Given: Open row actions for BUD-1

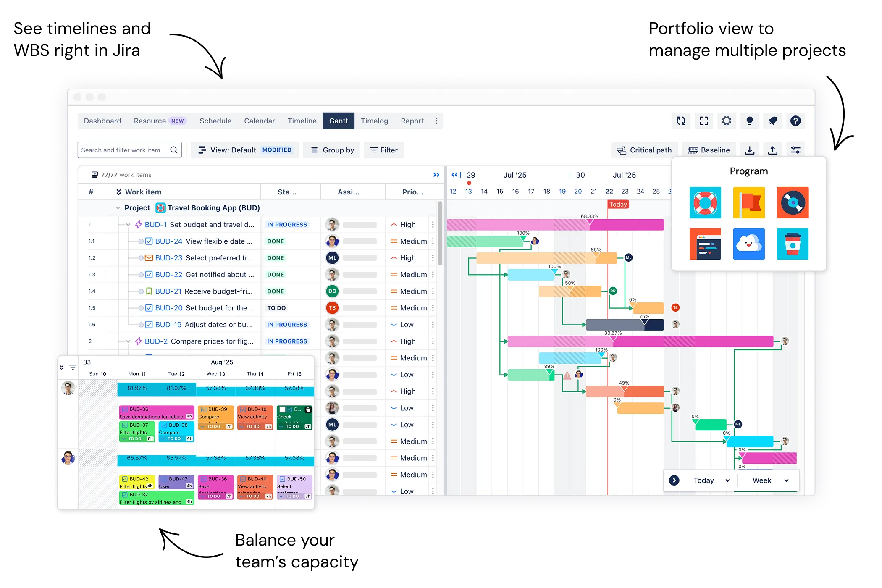Looking at the screenshot, I should coord(433,225).
